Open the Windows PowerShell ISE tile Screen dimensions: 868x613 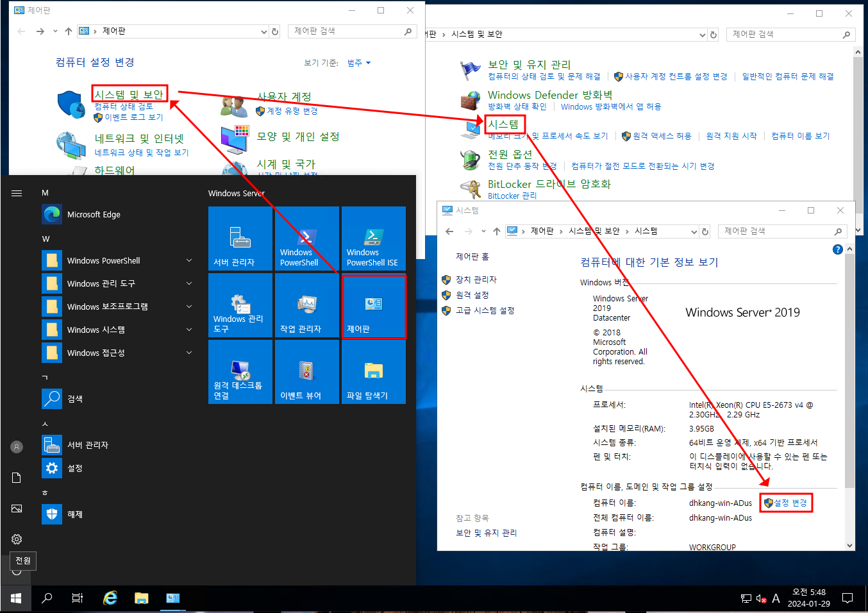(374, 239)
